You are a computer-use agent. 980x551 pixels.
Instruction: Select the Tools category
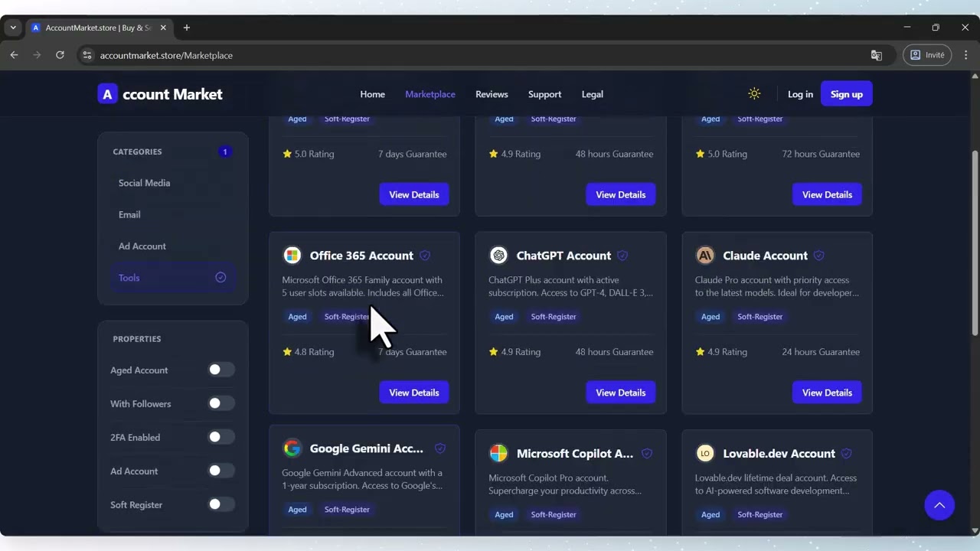pyautogui.click(x=173, y=278)
